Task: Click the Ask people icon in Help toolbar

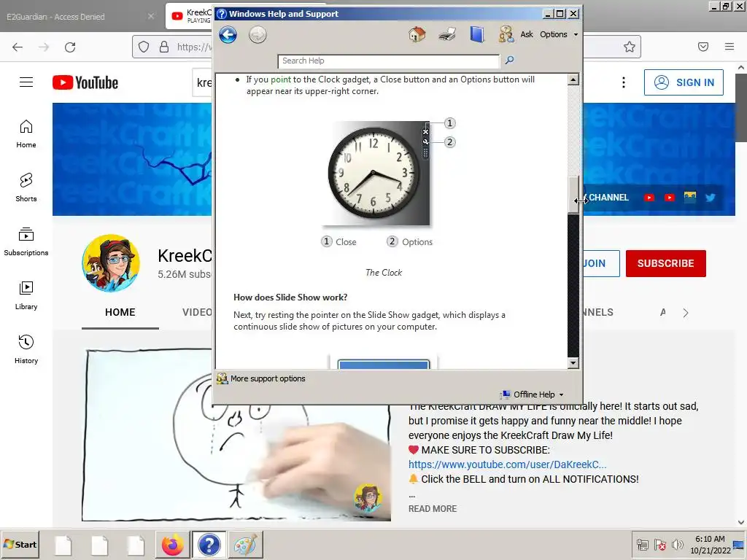Action: click(x=506, y=34)
